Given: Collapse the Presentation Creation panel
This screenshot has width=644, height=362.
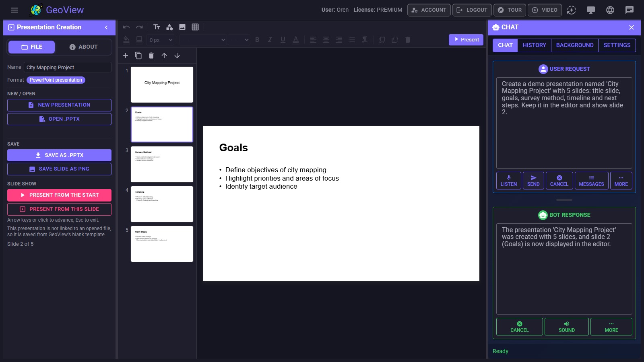Looking at the screenshot, I should click(106, 27).
